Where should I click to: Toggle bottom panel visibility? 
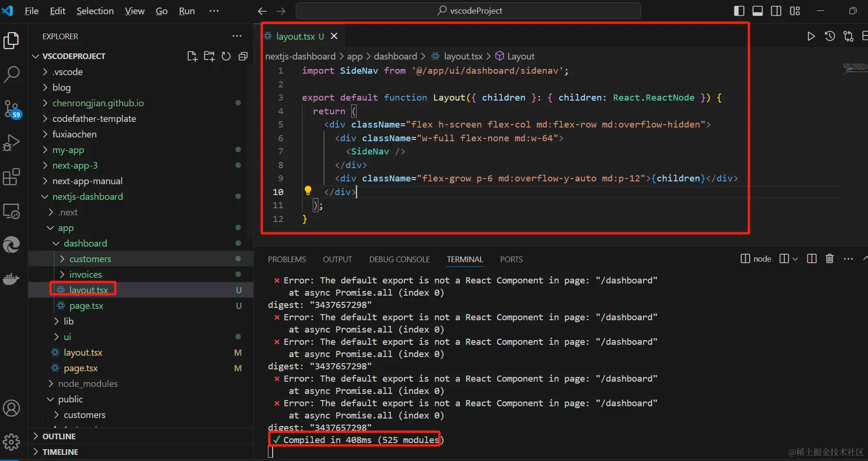pos(757,11)
